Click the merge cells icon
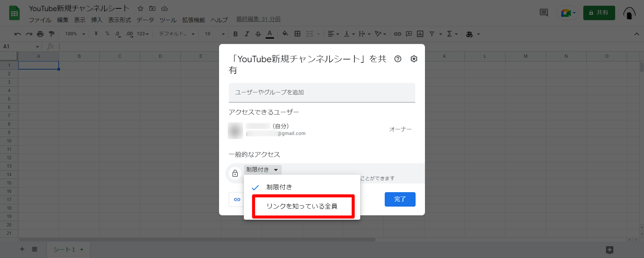 coord(310,34)
